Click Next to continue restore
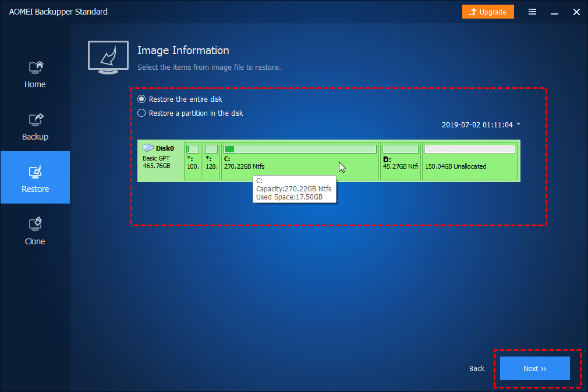 point(535,368)
